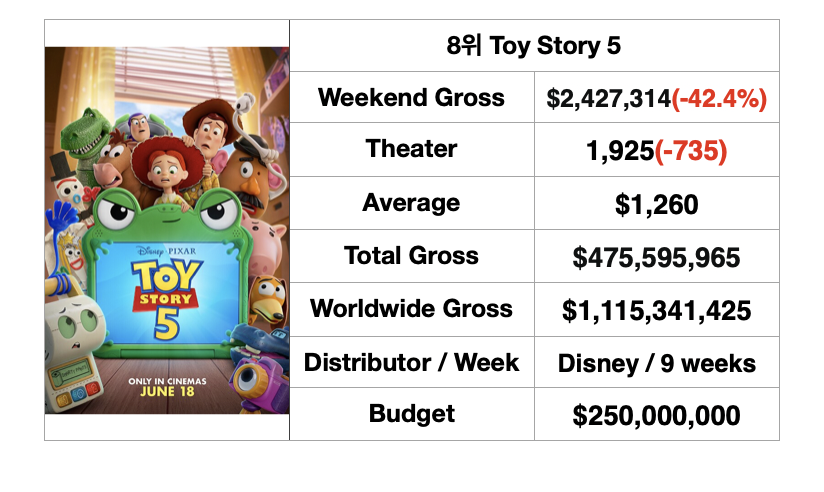Click the $475,595,965 total gross value
This screenshot has width=824, height=492.
pos(657,258)
